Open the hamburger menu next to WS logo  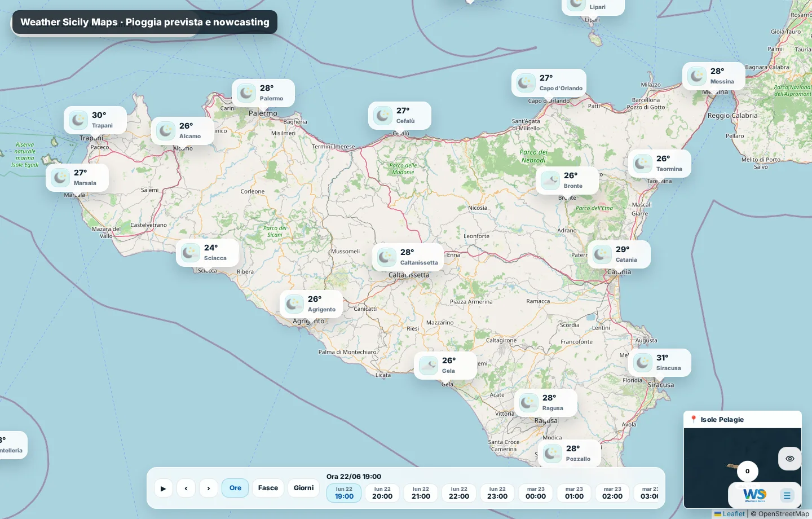(787, 496)
